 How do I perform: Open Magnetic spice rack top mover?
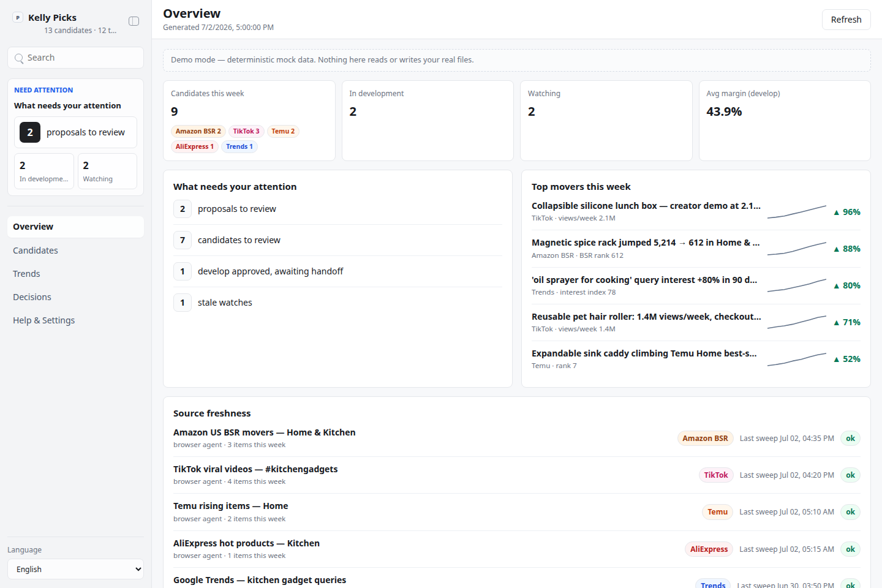[696, 249]
